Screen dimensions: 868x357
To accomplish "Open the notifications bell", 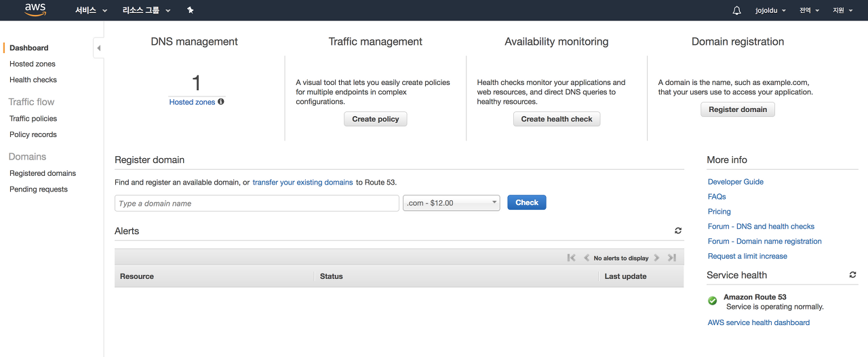I will pyautogui.click(x=737, y=10).
